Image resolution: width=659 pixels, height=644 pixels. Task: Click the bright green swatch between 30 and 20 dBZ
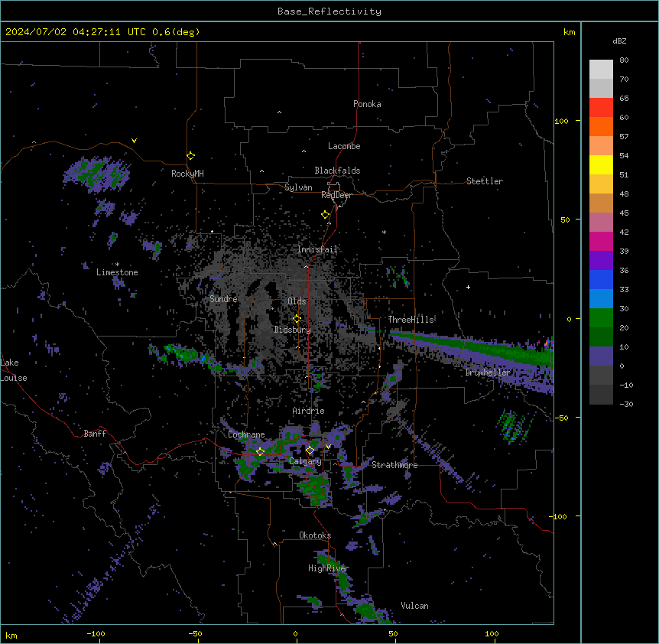tap(601, 318)
